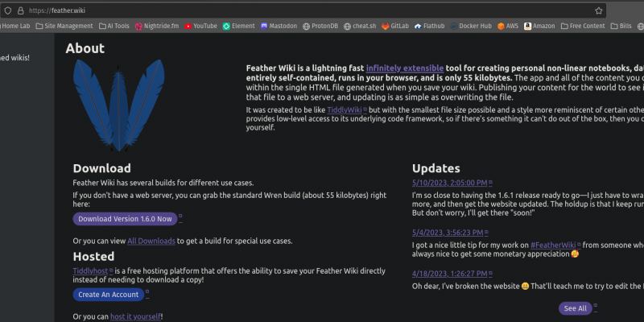This screenshot has height=322, width=644.
Task: Follow the #FeatherWiki hashtag link
Action: click(x=555, y=246)
